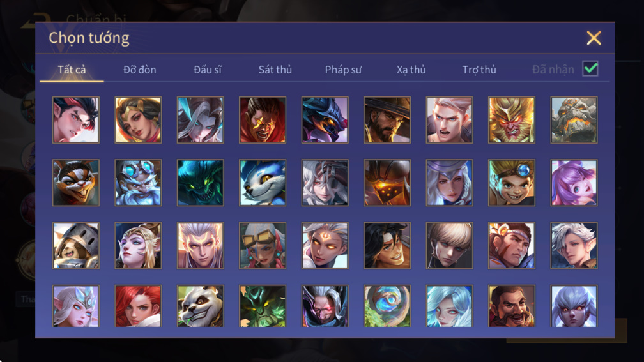Select the blue-bearded dwarf with goggles

coord(138,183)
